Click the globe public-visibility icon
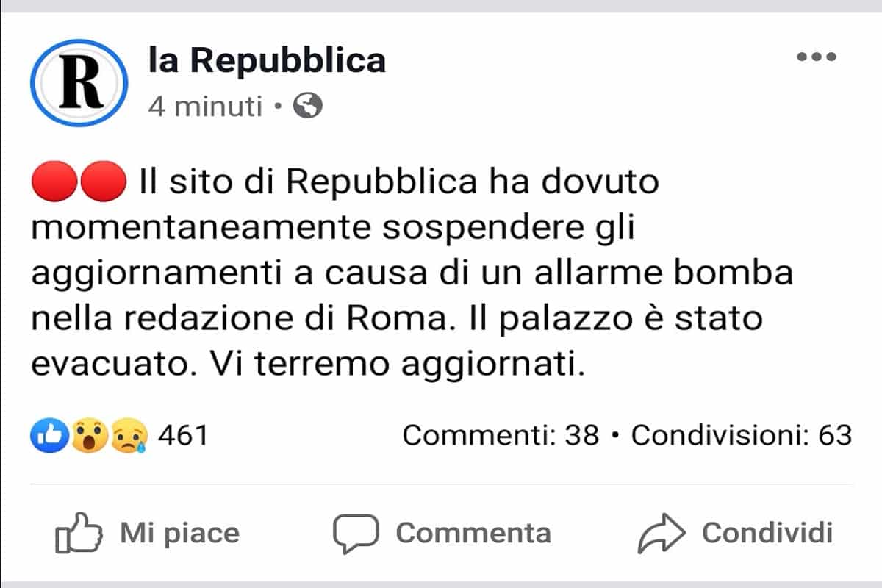The width and height of the screenshot is (882, 588). [x=308, y=107]
